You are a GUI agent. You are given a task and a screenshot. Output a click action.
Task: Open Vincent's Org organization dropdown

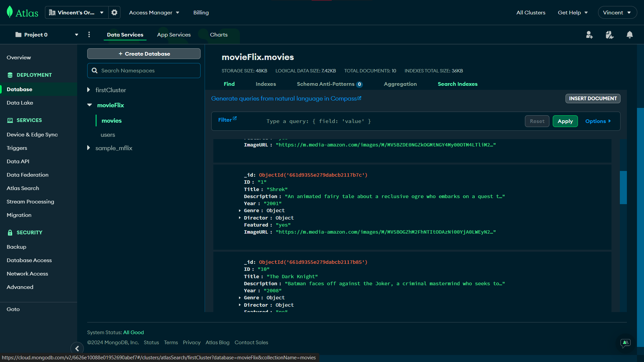point(76,12)
